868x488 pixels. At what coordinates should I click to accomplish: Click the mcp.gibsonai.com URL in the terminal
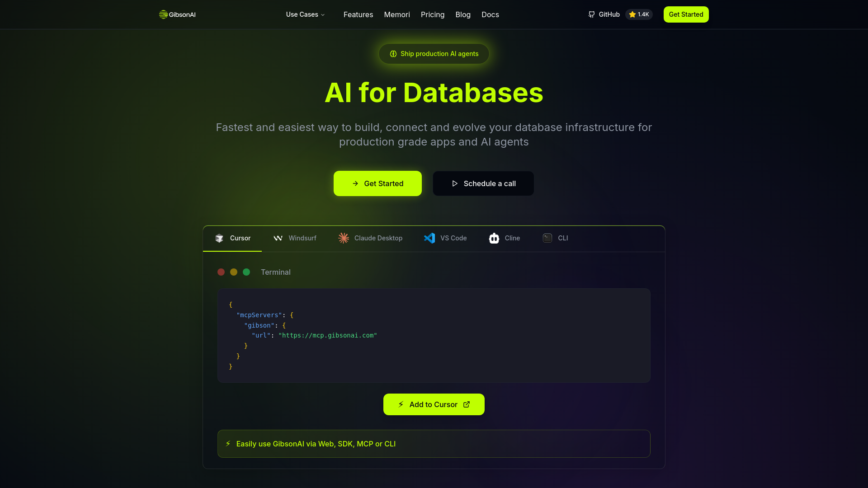tap(328, 335)
